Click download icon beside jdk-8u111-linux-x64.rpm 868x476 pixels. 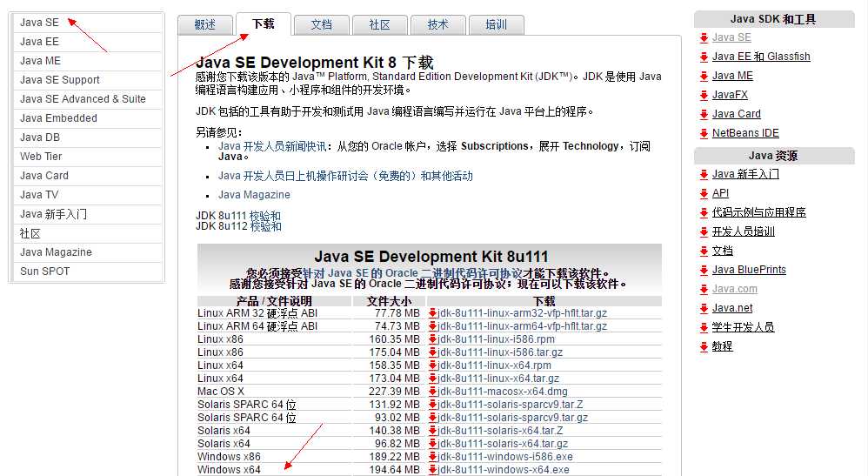(x=432, y=365)
